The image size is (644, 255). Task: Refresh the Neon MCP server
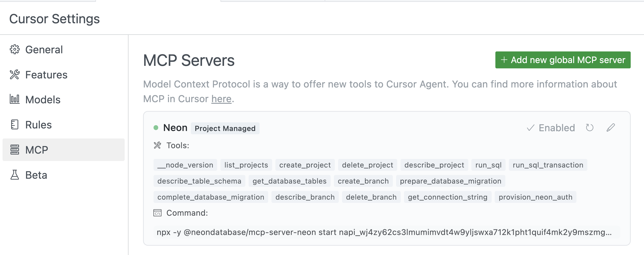click(x=589, y=128)
